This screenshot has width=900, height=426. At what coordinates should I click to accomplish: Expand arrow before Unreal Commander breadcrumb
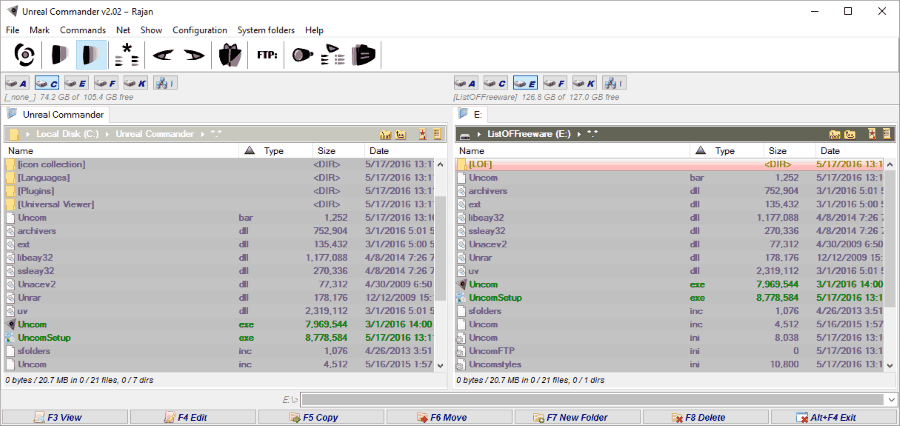click(107, 134)
